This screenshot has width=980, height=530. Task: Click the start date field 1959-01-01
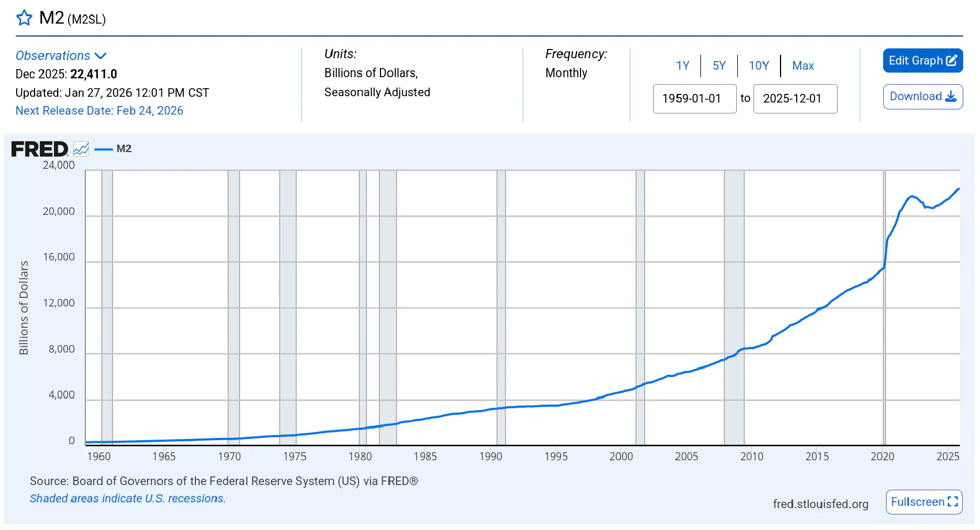click(x=694, y=99)
